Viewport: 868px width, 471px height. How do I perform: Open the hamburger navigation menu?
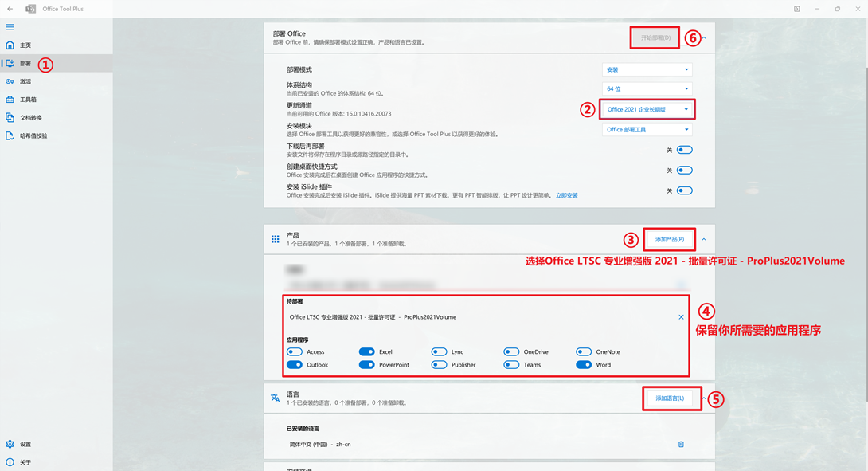tap(10, 26)
